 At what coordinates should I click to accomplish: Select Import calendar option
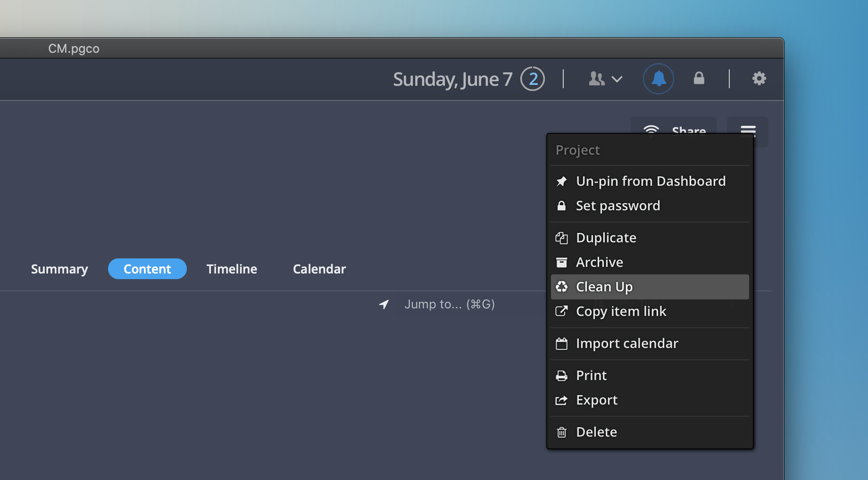(x=626, y=343)
